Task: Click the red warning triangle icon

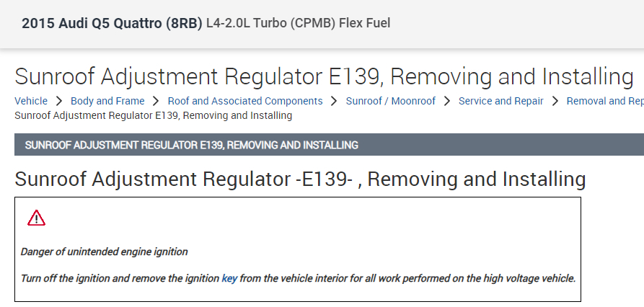Action: [x=36, y=218]
